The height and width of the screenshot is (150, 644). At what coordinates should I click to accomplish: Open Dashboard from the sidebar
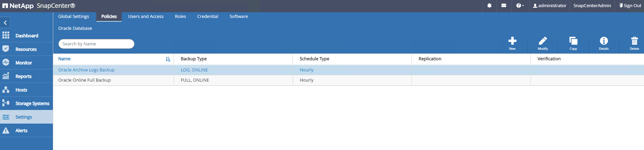coord(26,36)
